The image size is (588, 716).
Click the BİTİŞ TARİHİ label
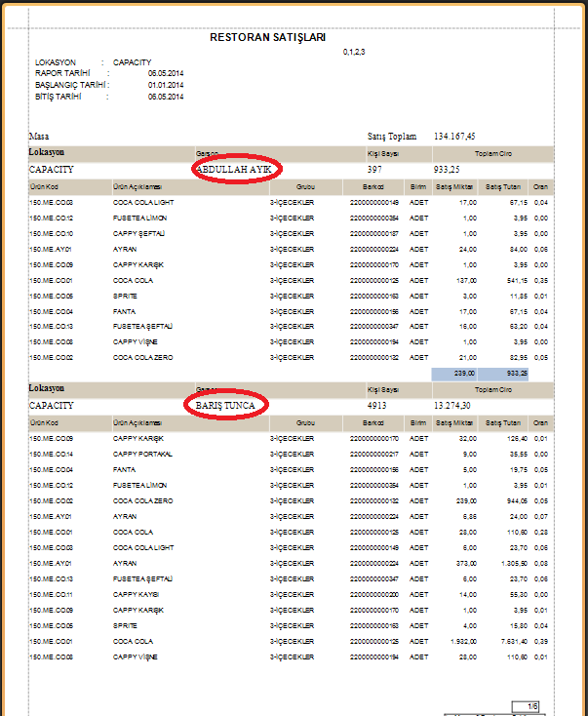point(58,97)
